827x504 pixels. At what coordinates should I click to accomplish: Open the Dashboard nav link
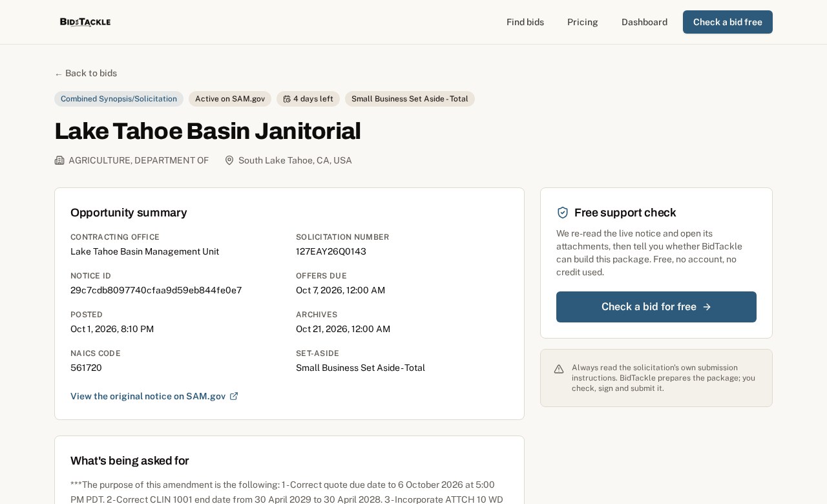tap(644, 22)
